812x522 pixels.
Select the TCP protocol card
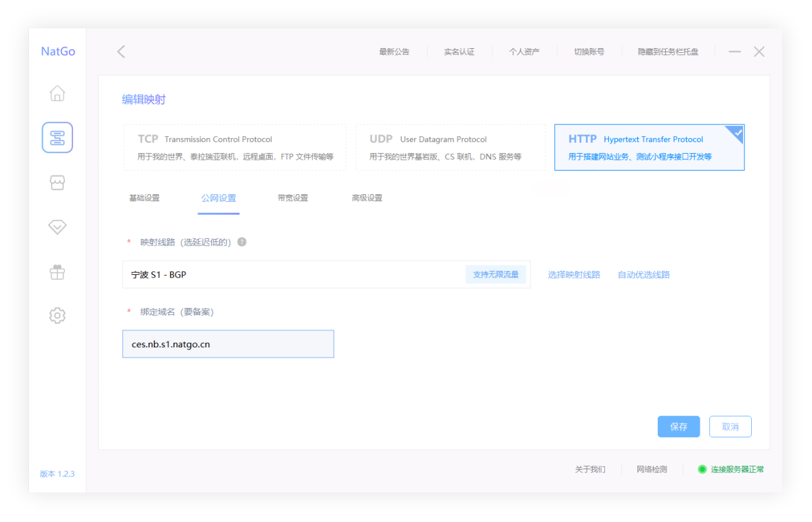(234, 147)
